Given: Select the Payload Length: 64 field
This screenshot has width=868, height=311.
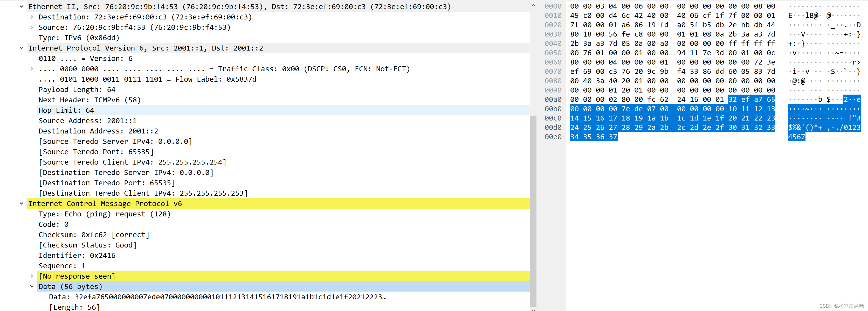Looking at the screenshot, I should coord(77,89).
